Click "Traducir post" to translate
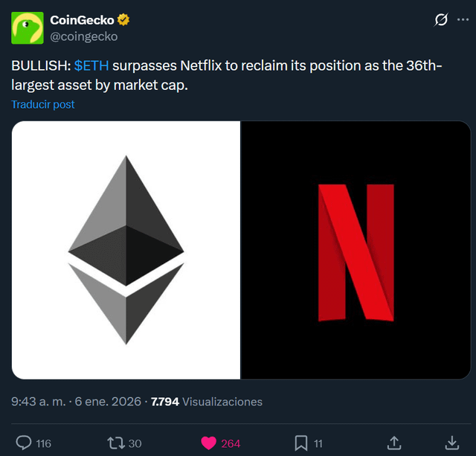Image resolution: width=476 pixels, height=456 pixels. (x=43, y=104)
